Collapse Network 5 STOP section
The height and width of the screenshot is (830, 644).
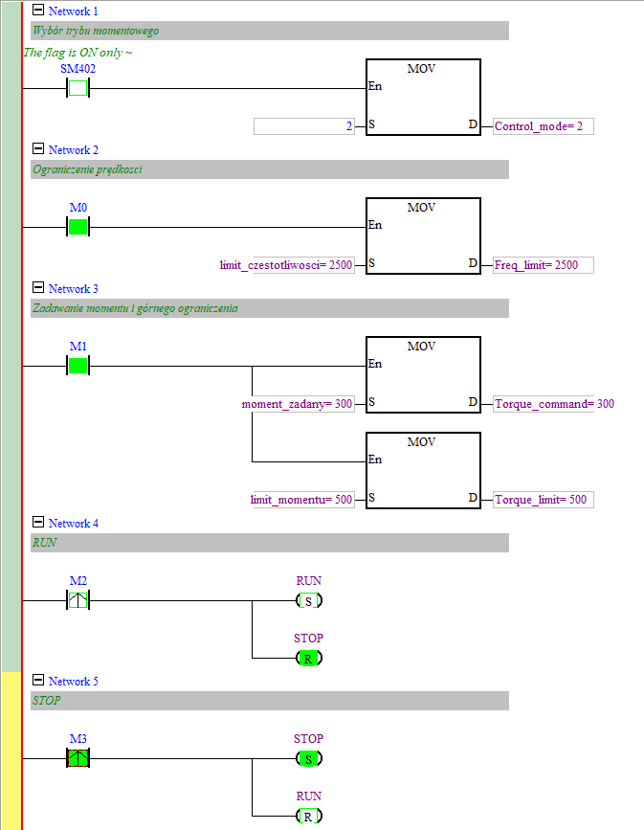point(38,681)
